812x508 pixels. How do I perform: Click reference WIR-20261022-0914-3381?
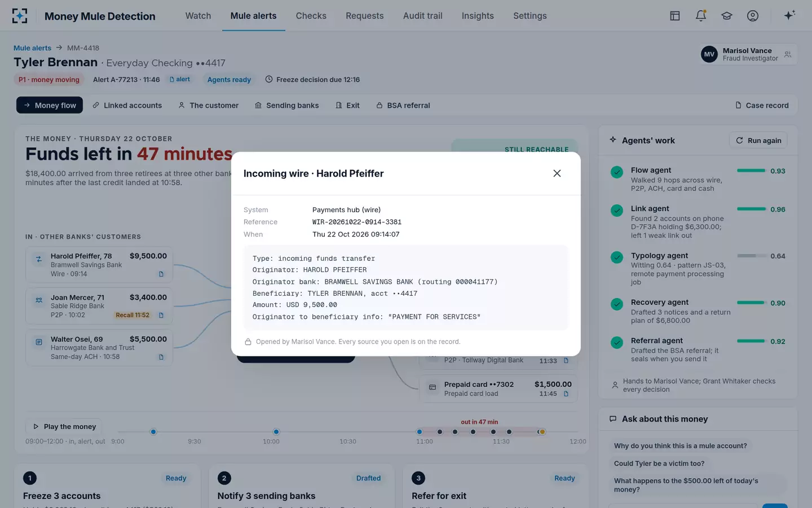point(357,222)
